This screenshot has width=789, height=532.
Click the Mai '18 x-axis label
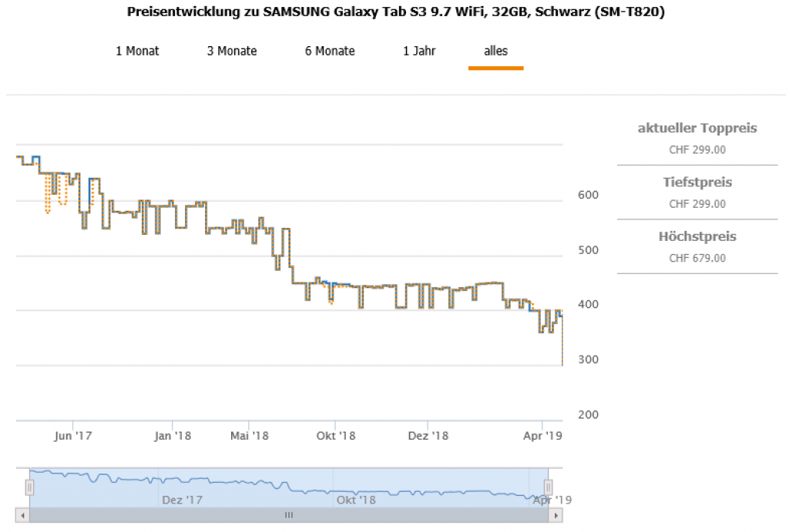pyautogui.click(x=249, y=436)
